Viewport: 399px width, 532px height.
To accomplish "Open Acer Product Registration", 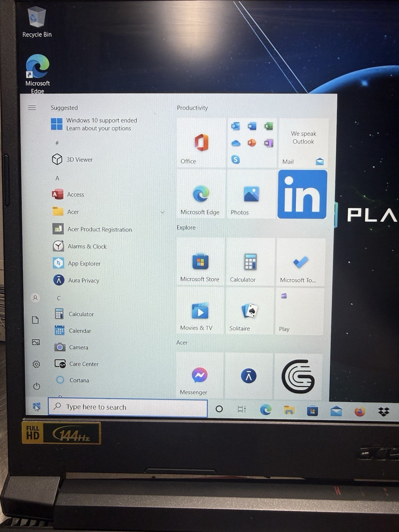I will 92,229.
